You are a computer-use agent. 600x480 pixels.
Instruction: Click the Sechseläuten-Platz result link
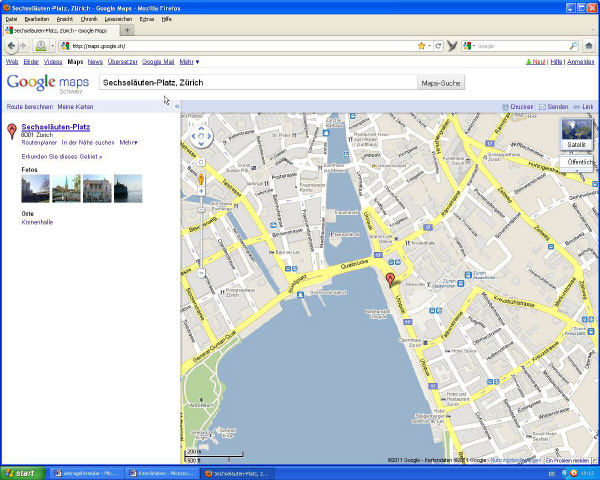tap(56, 127)
